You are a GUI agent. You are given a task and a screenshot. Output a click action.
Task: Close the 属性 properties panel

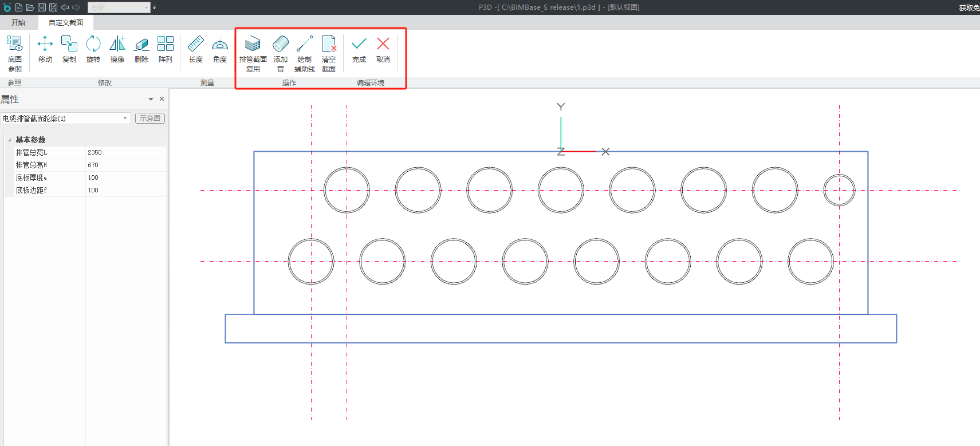(162, 99)
